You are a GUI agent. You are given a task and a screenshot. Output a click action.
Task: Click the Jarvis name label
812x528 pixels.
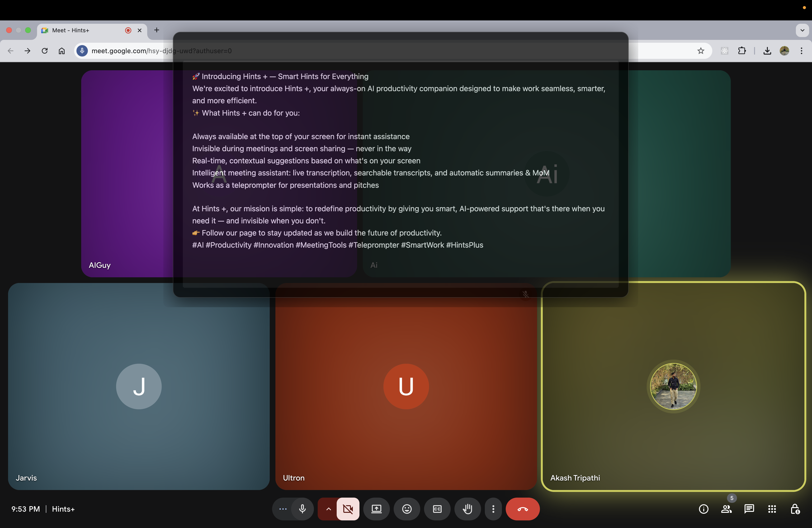[26, 478]
